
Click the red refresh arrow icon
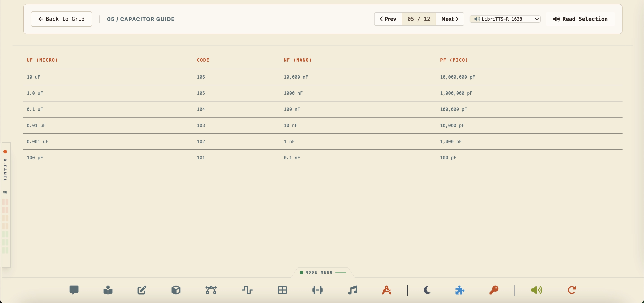[x=572, y=290]
